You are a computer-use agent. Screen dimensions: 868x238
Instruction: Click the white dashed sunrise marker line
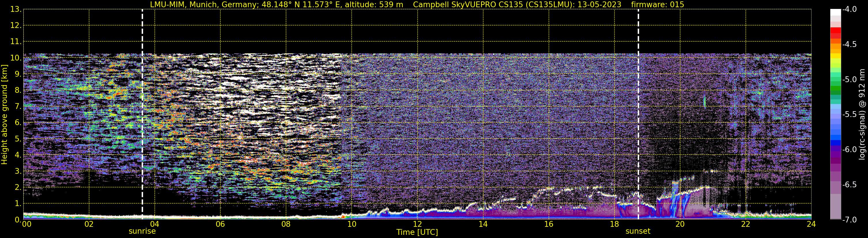[142, 114]
